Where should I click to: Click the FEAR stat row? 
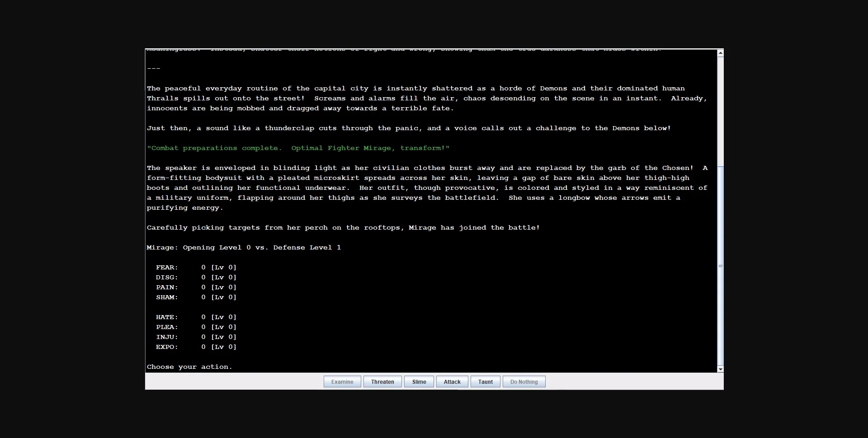coord(196,268)
